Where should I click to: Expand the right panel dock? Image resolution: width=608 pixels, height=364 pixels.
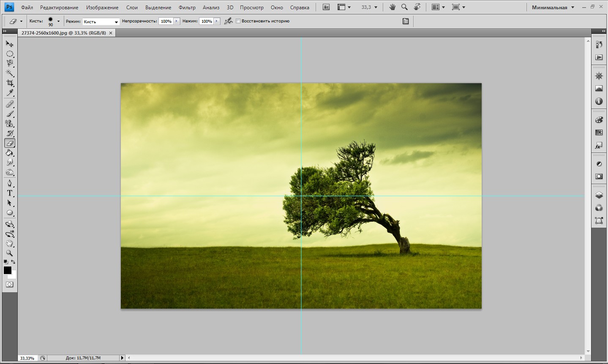click(604, 31)
